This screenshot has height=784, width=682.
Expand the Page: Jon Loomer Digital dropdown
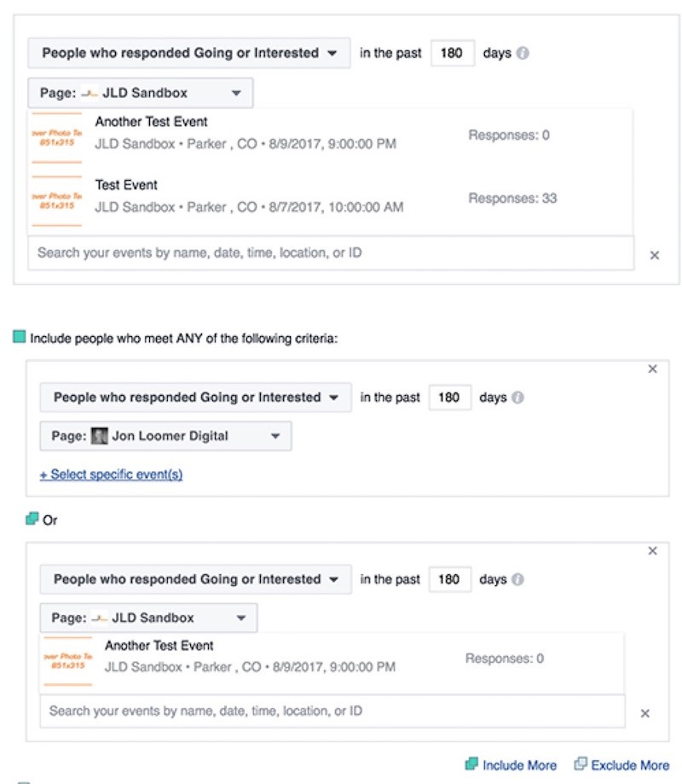166,436
